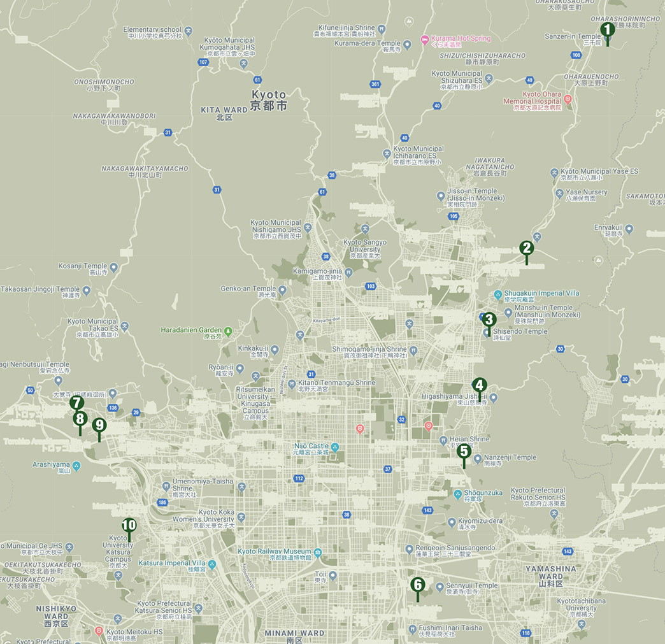
Task: Click numbered marker 4 near Higashiyama Jisho-ji
Action: (x=479, y=385)
